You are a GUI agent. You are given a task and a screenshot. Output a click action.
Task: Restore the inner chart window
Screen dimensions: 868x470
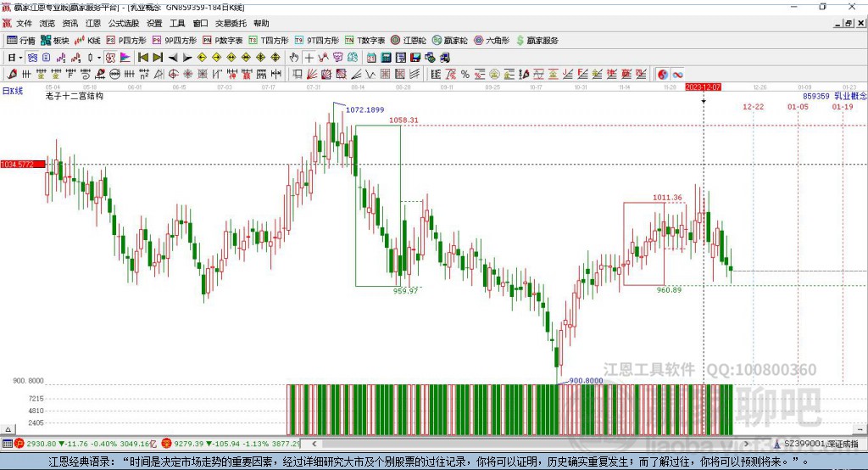(x=848, y=23)
